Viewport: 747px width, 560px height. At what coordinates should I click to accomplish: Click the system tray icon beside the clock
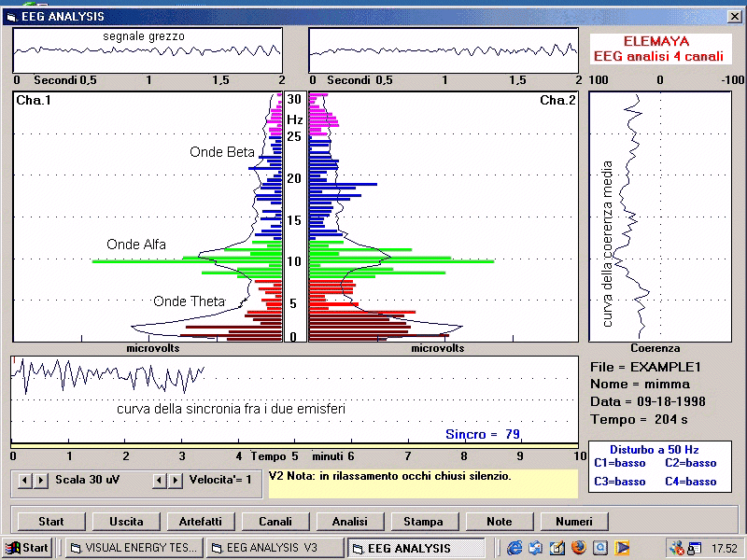point(695,548)
